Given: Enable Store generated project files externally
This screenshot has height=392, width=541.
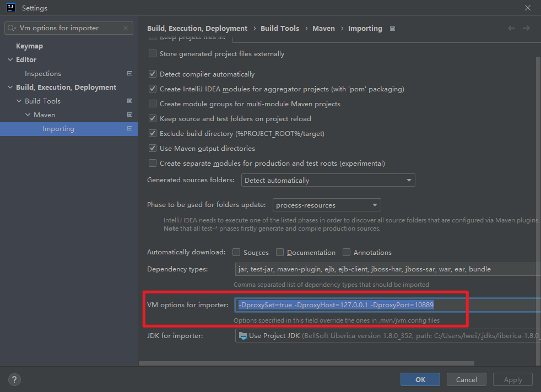Looking at the screenshot, I should [x=153, y=53].
